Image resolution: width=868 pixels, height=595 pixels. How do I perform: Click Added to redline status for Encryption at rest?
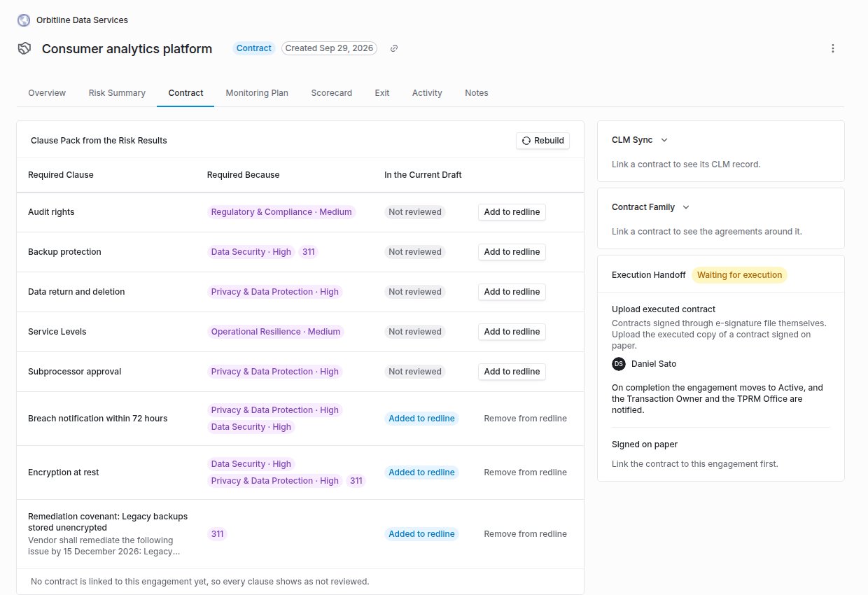coord(421,472)
